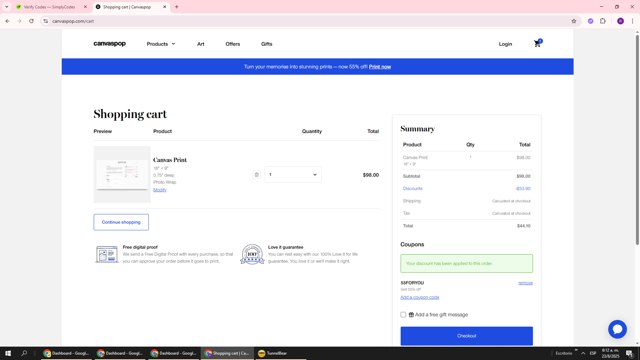The width and height of the screenshot is (640, 360).
Task: Reload the page
Action: tap(31, 21)
